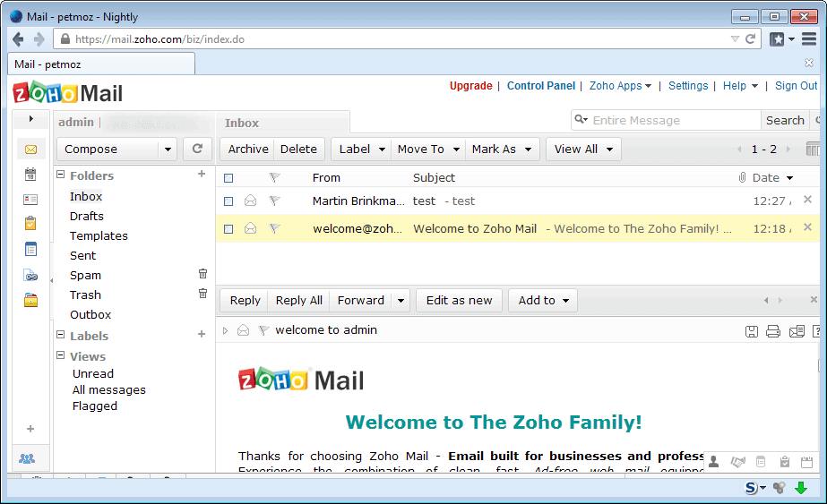827x504 pixels.
Task: Click the browser bookmark star icon
Action: click(x=776, y=39)
